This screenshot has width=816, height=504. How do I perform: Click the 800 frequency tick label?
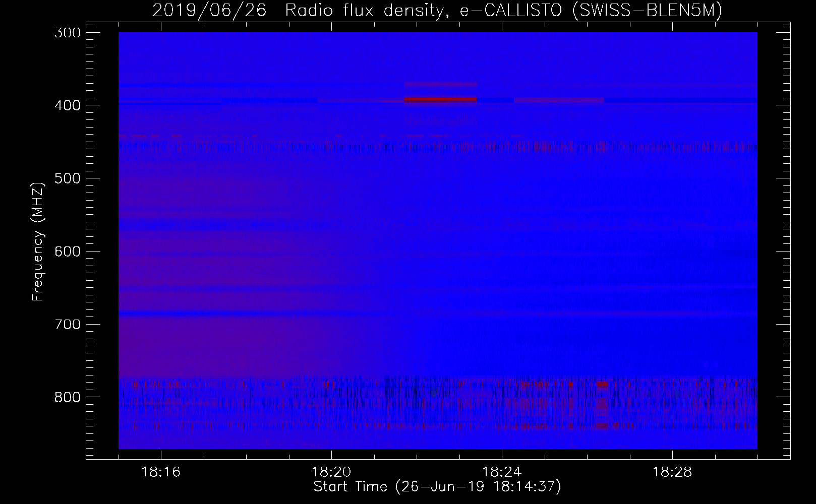(x=67, y=397)
